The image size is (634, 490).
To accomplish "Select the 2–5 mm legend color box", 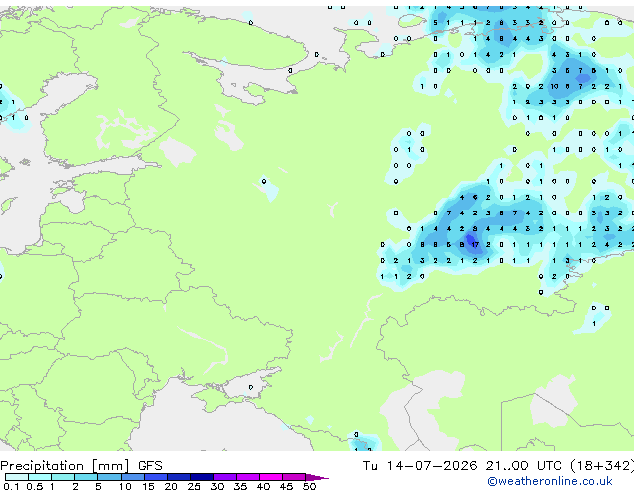I will 86,477.
